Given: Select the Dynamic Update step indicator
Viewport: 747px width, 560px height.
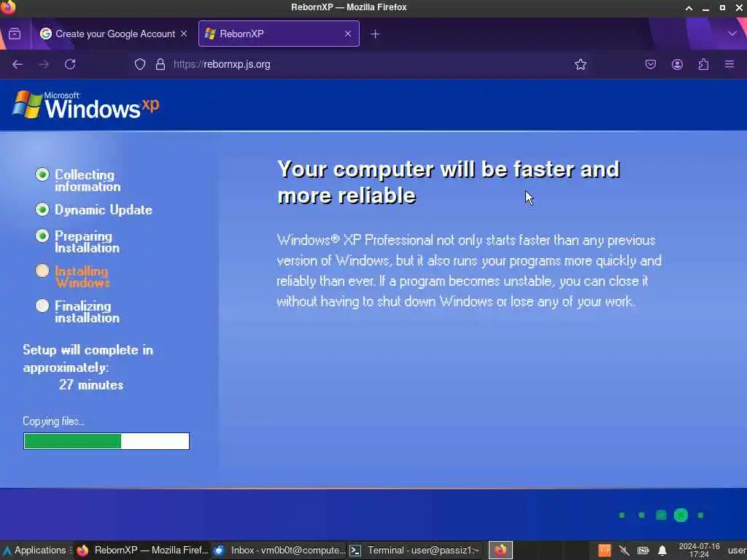Looking at the screenshot, I should [x=42, y=209].
